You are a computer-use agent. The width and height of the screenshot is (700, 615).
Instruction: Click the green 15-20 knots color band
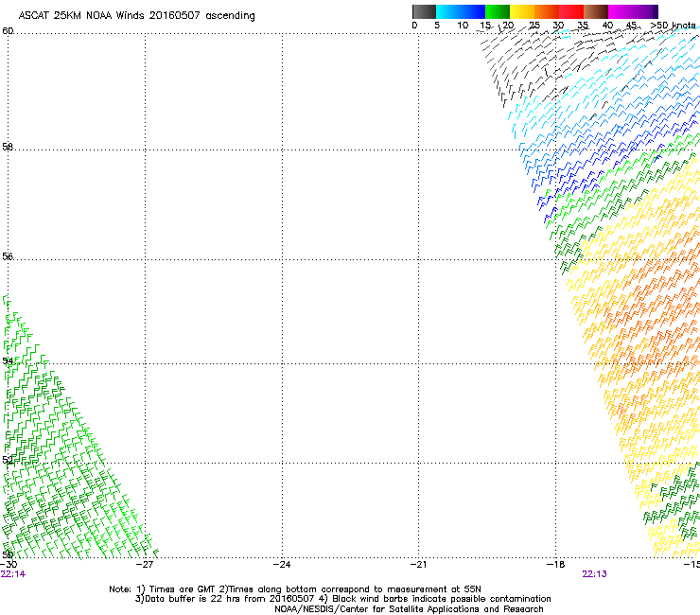[498, 11]
